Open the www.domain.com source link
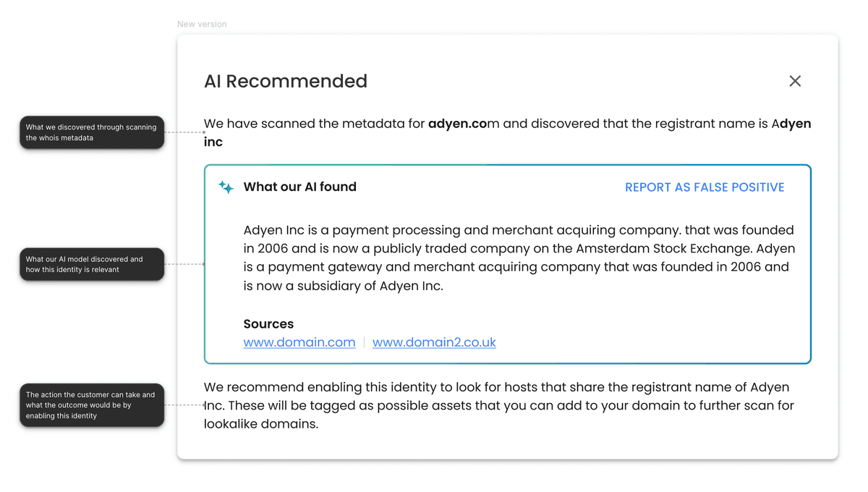This screenshot has height=492, width=868. [299, 342]
